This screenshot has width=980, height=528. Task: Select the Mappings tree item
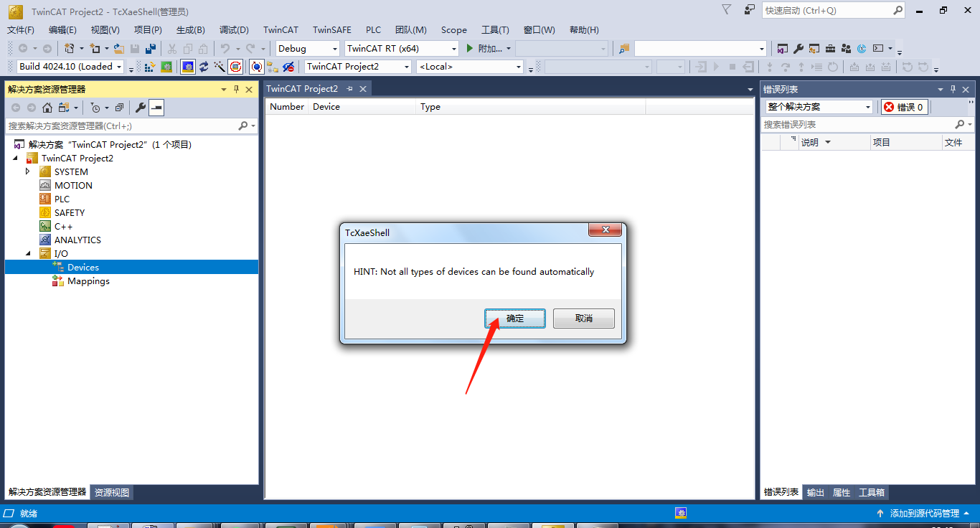[88, 281]
